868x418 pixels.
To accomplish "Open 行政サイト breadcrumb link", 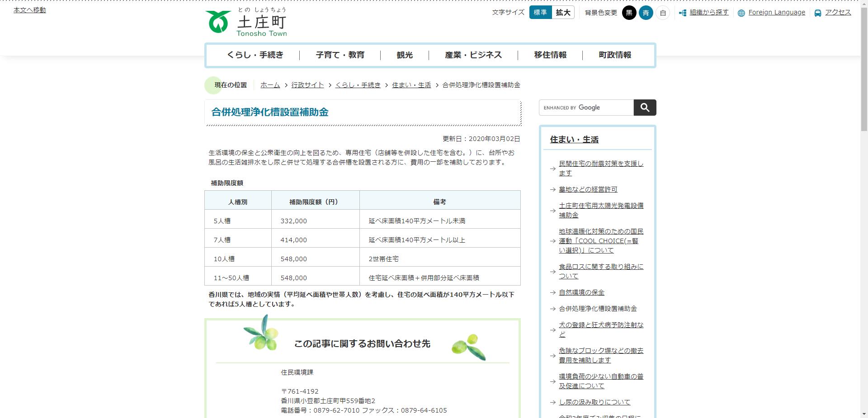I will [x=307, y=85].
